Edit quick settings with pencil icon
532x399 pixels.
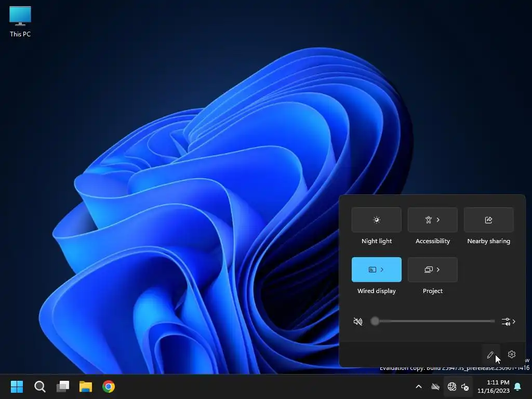[x=490, y=354]
